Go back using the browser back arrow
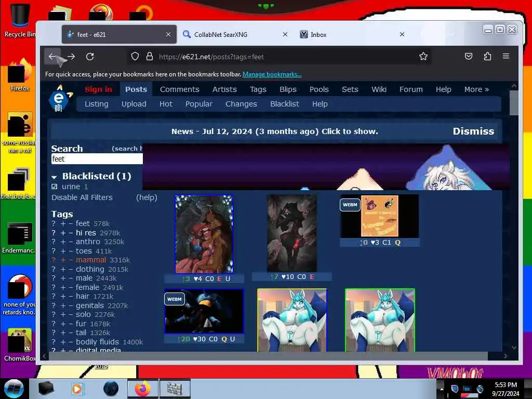 (52, 57)
